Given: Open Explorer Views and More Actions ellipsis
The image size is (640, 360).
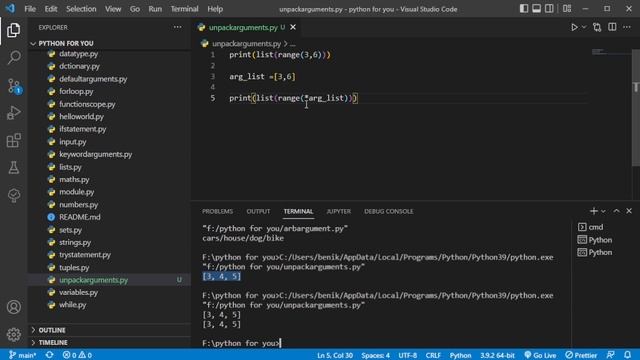Looking at the screenshot, I should (177, 27).
